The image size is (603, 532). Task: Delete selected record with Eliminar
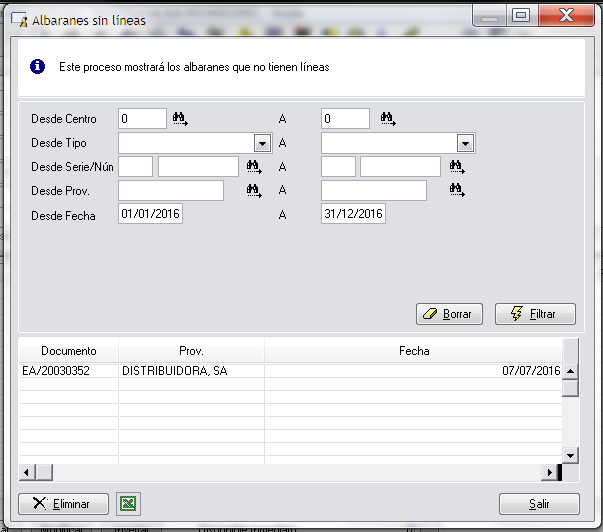tap(63, 504)
